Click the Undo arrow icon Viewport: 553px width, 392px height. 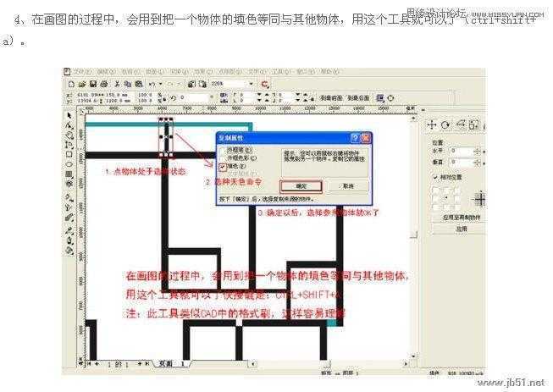coord(152,85)
